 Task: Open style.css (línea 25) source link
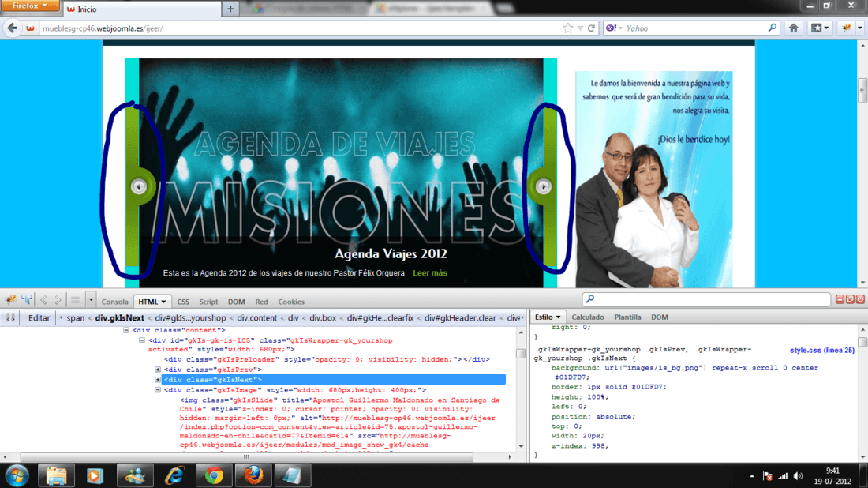pyautogui.click(x=822, y=350)
